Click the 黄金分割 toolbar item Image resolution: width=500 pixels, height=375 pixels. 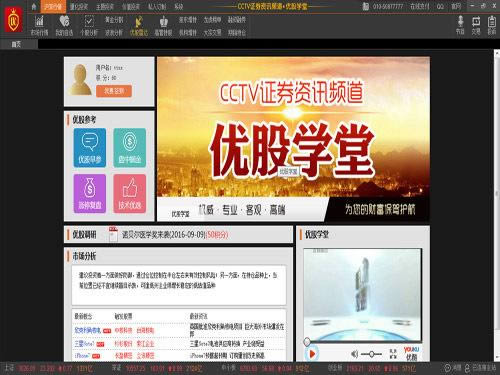tap(114, 20)
